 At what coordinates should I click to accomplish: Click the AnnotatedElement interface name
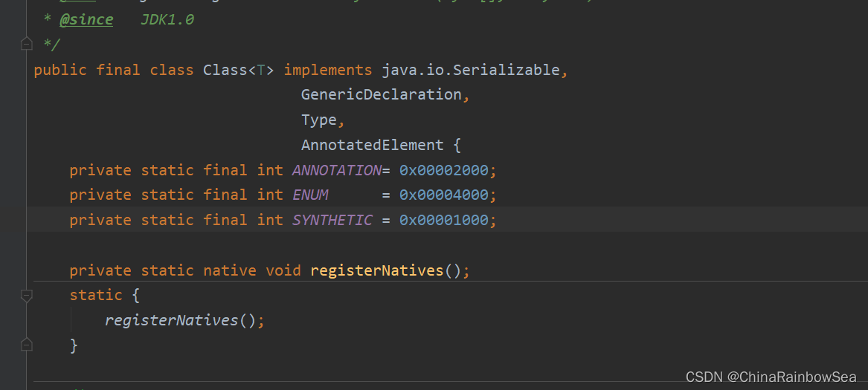pyautogui.click(x=373, y=145)
